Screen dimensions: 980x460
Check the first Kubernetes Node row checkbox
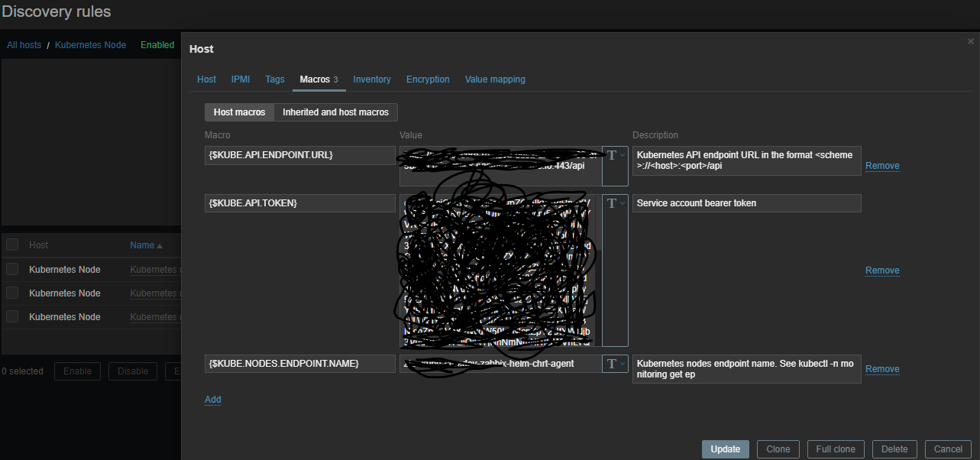12,270
